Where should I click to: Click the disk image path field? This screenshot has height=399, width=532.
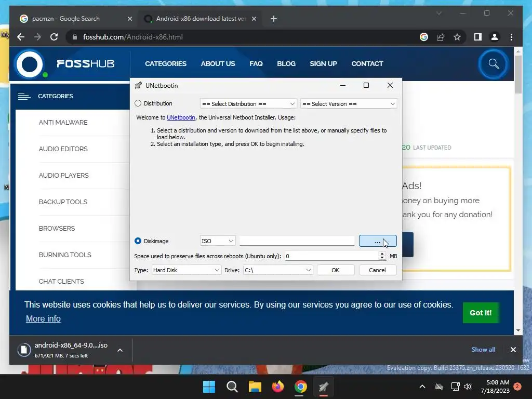(297, 241)
